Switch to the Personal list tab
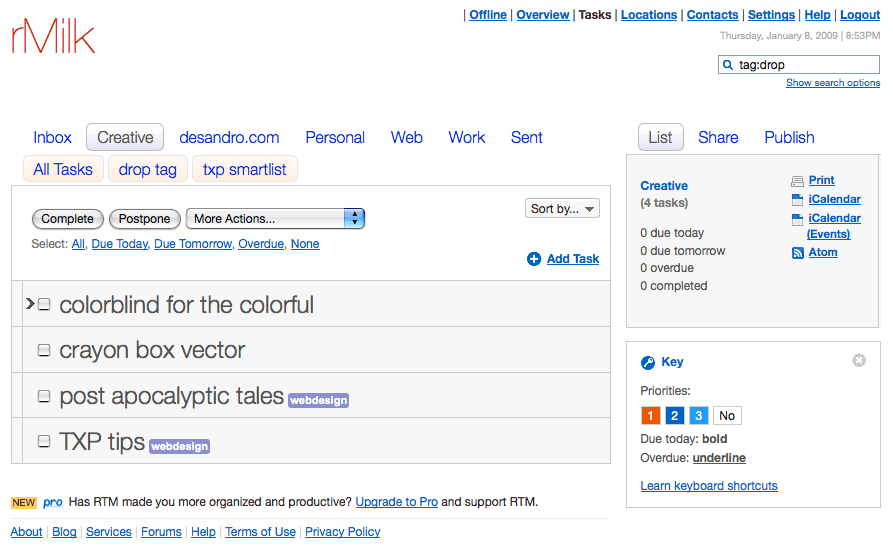Screen dimensions: 893x551 335,138
